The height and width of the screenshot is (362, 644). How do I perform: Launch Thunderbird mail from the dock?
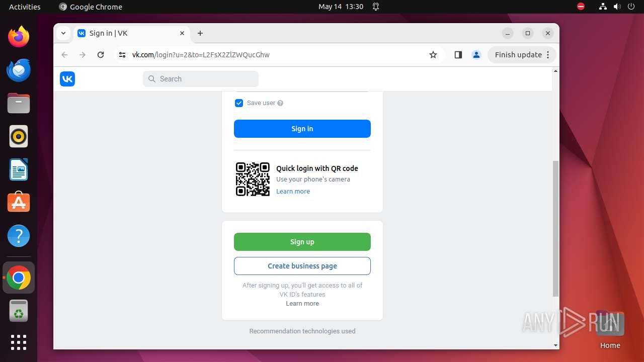[19, 70]
